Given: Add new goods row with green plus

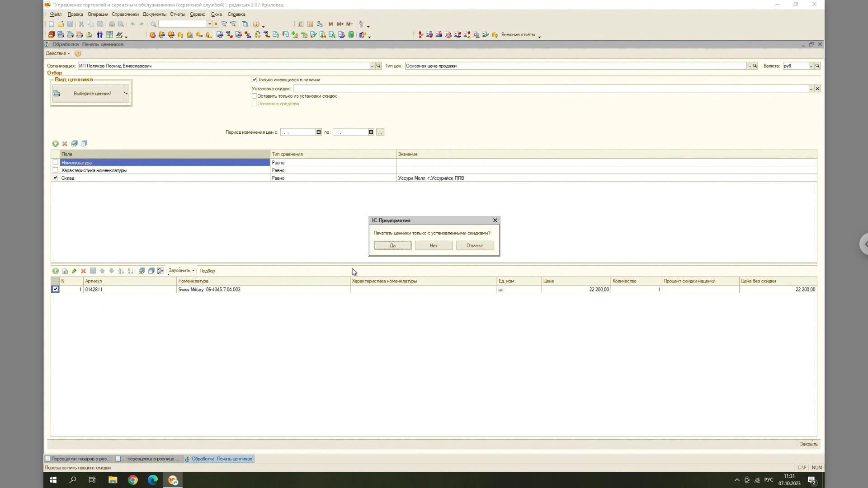Looking at the screenshot, I should click(x=55, y=271).
